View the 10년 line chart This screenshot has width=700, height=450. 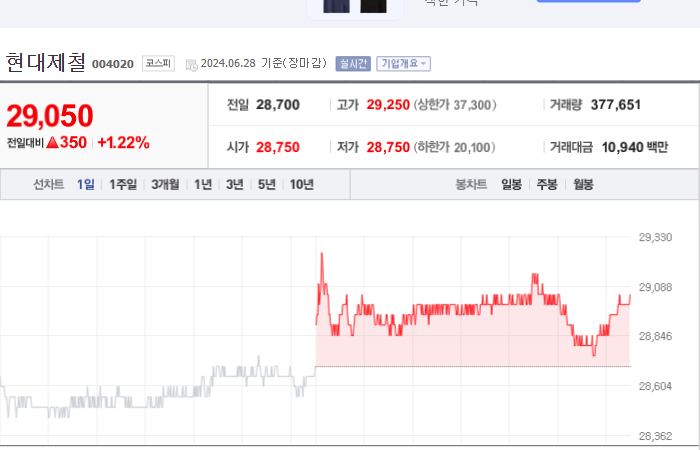pyautogui.click(x=302, y=184)
